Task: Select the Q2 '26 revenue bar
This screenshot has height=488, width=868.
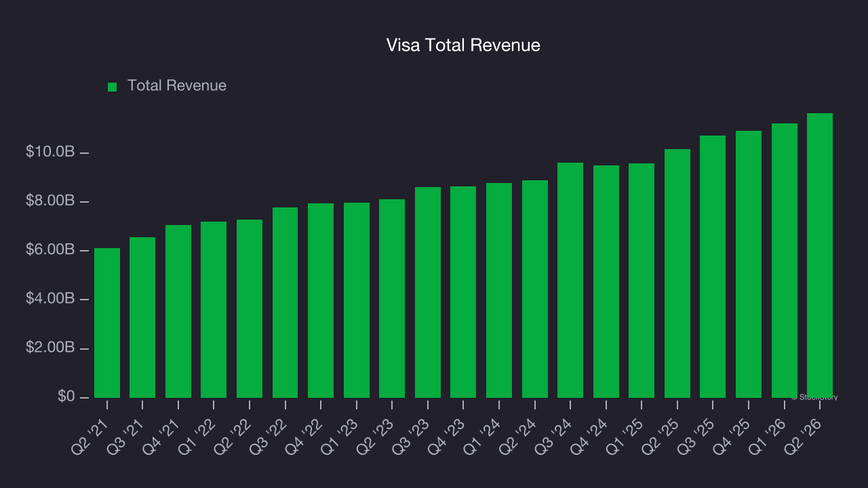Action: pos(820,256)
